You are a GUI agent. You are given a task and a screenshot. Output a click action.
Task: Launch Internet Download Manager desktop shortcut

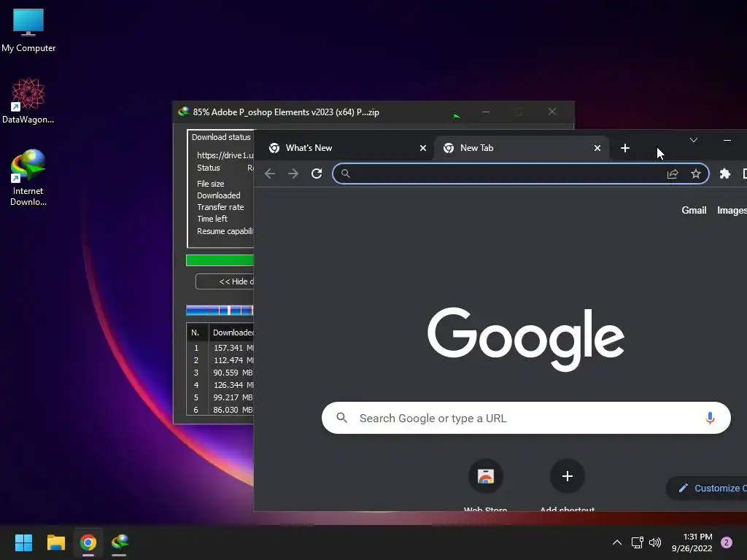(28, 177)
